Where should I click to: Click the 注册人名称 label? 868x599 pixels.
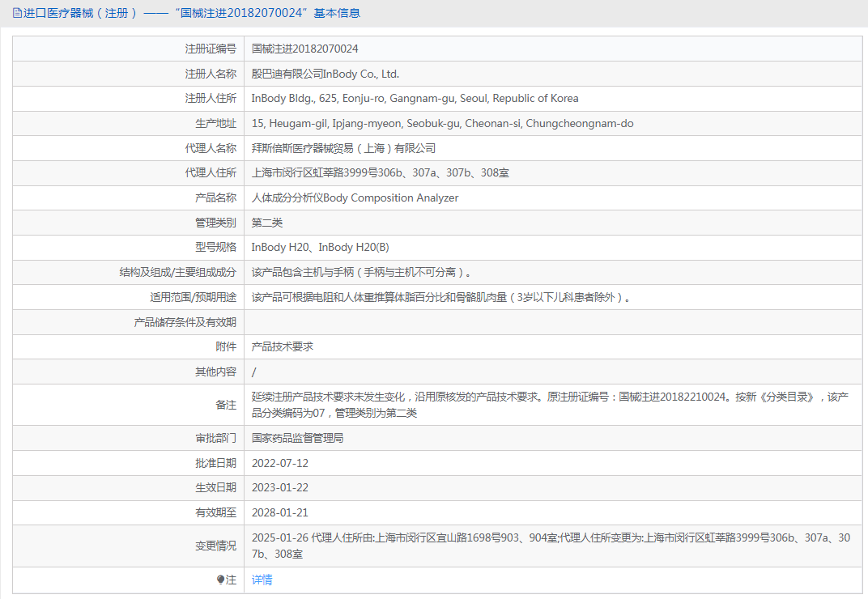(211, 74)
